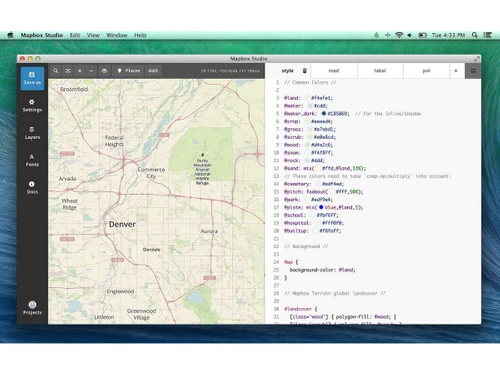Click the @hospital variable line
The width and height of the screenshot is (500, 375).
tap(314, 223)
